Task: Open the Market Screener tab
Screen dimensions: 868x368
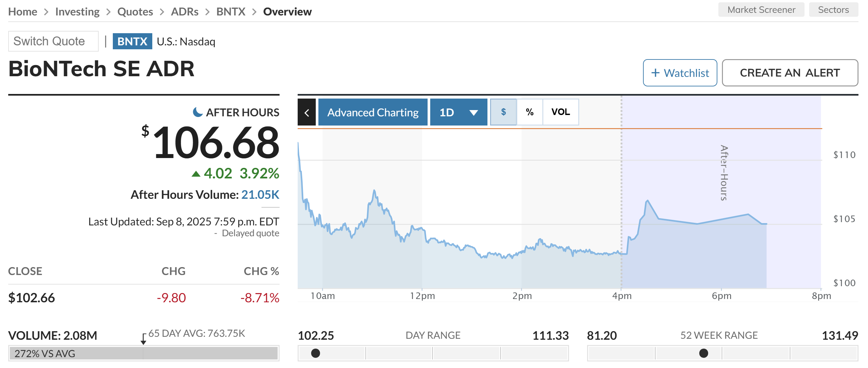Action: click(x=761, y=10)
